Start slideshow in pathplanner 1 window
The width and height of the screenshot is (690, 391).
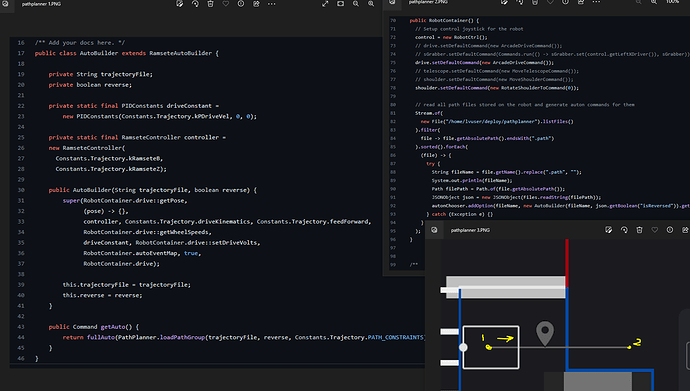coord(340,4)
